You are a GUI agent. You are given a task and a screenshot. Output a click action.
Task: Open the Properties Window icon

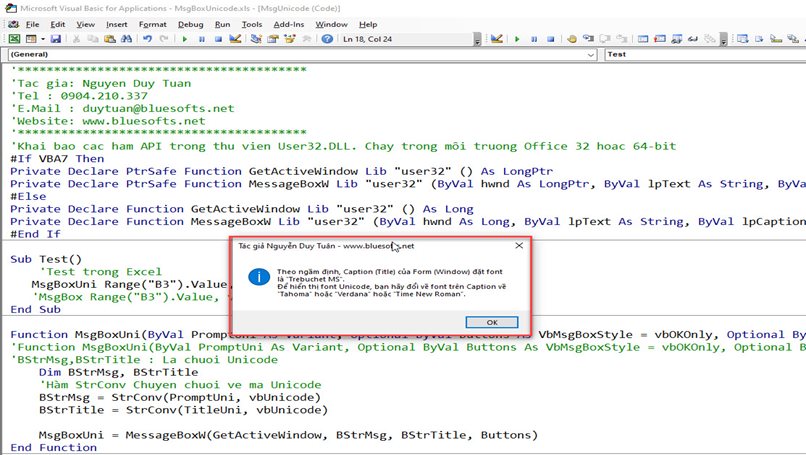(273, 39)
